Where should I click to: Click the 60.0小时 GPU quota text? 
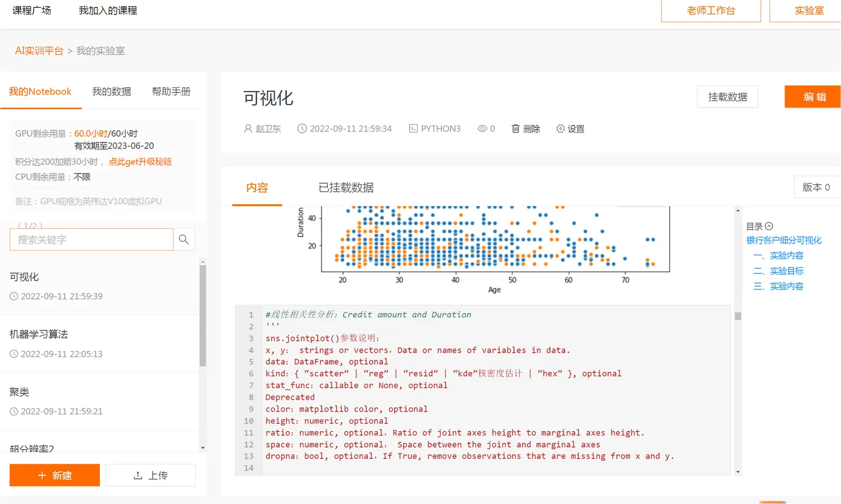pos(91,134)
